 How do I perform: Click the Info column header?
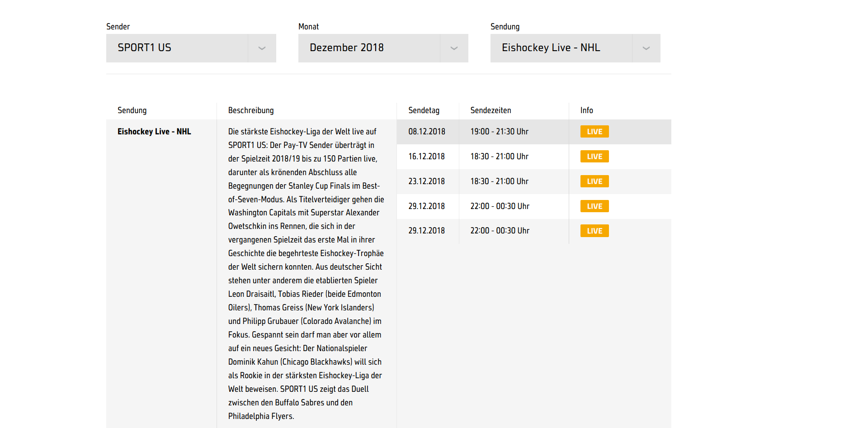586,110
